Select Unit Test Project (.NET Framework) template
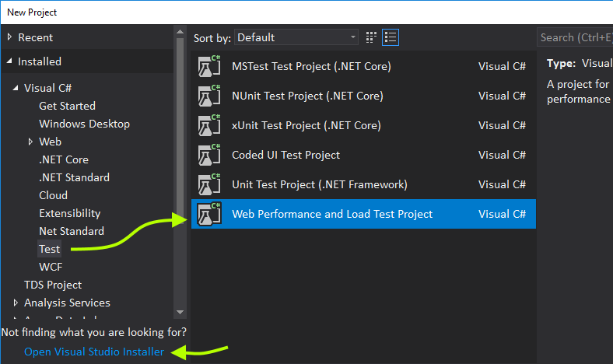Viewport: 613px width, 364px height. coord(363,184)
